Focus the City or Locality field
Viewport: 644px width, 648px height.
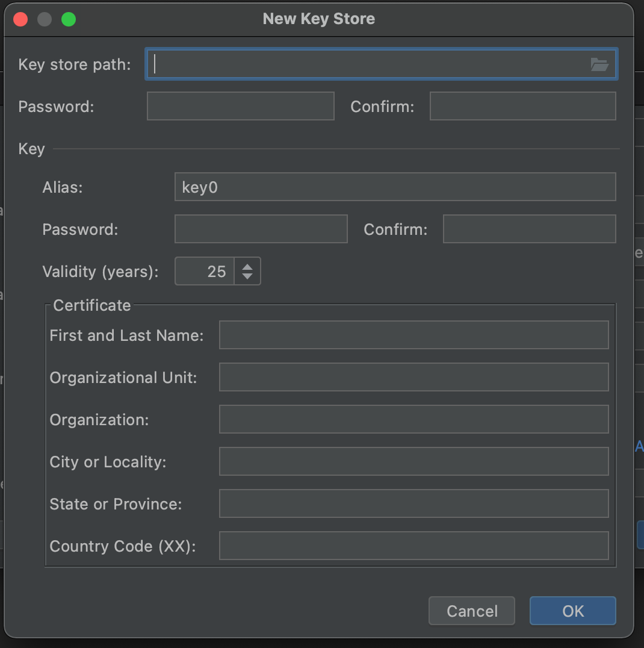tap(413, 462)
